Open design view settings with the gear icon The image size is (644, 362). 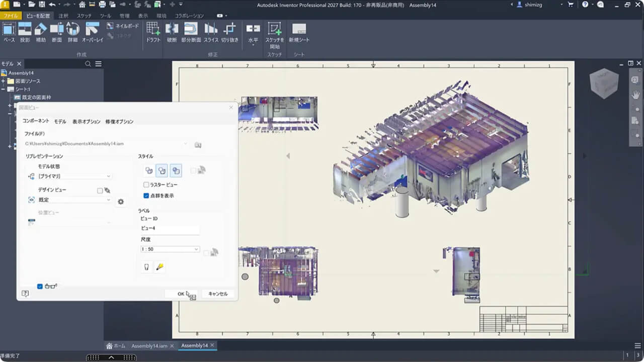tap(120, 201)
